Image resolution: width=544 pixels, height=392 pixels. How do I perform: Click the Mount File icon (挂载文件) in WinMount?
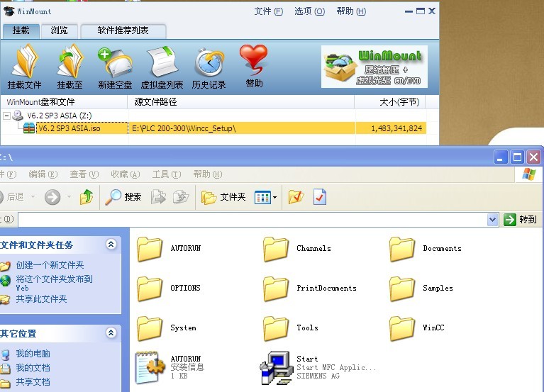pos(24,66)
